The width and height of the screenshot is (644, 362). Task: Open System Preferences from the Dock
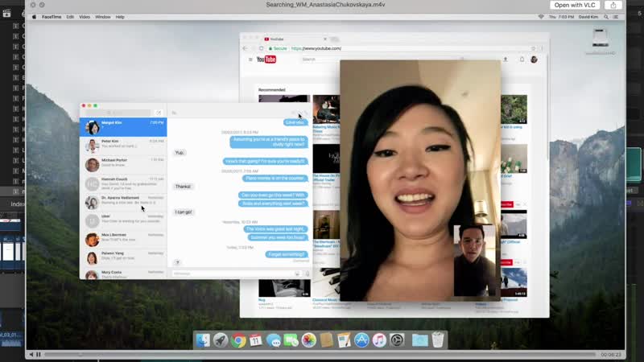point(397,340)
